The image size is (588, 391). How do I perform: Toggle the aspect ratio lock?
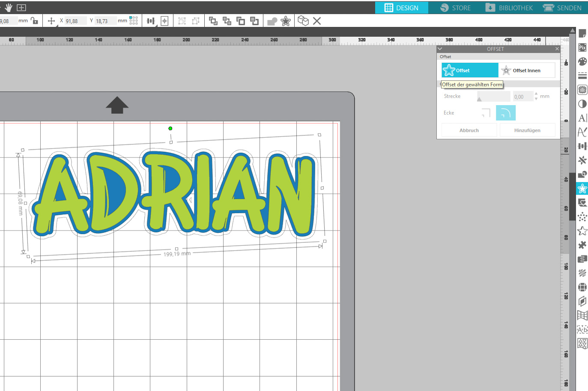click(x=35, y=21)
